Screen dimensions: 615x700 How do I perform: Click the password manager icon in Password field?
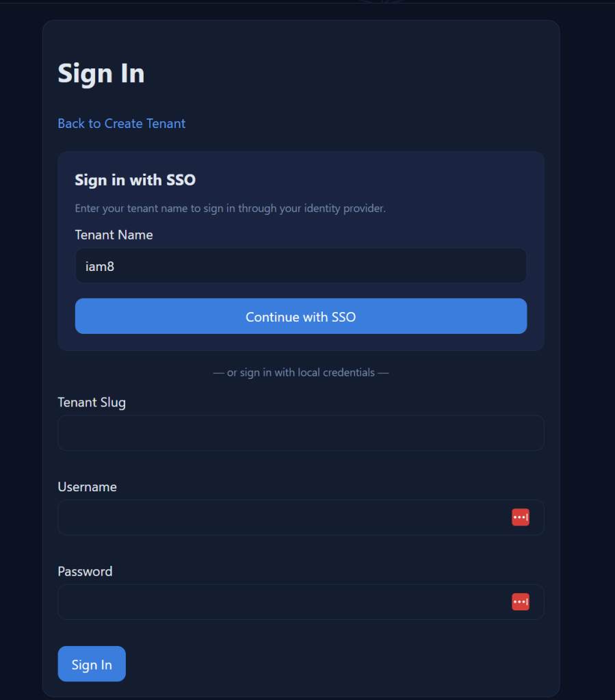click(x=520, y=602)
